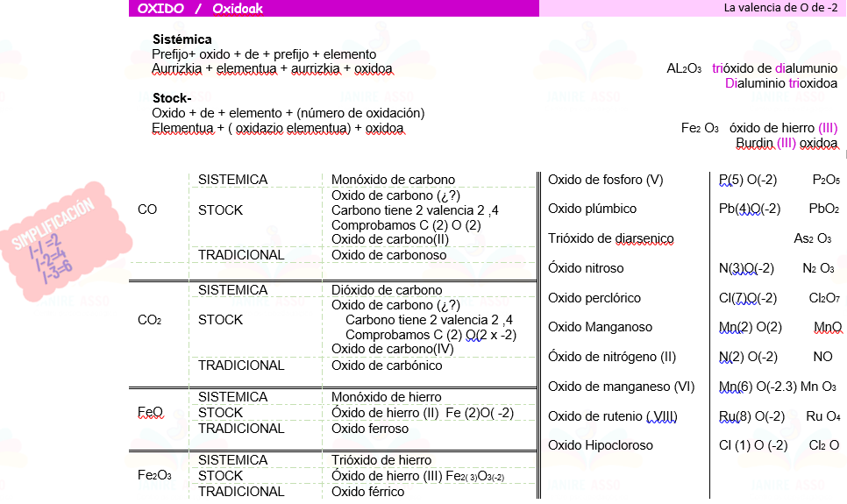Click 'Dialuminio trioxidoa' text
Screen dimensions: 847x504
pyautogui.click(x=780, y=83)
